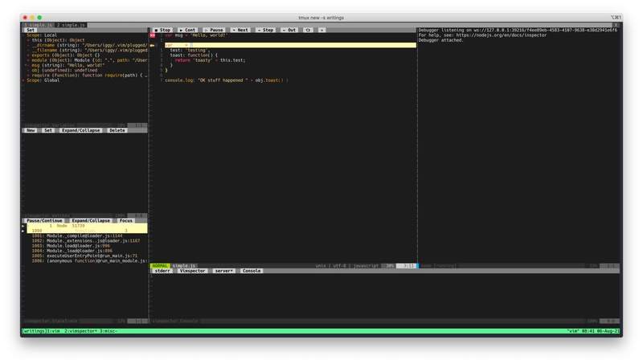The width and height of the screenshot is (643, 364).
Task: Stop the debug session via Stop button
Action: pyautogui.click(x=162, y=30)
